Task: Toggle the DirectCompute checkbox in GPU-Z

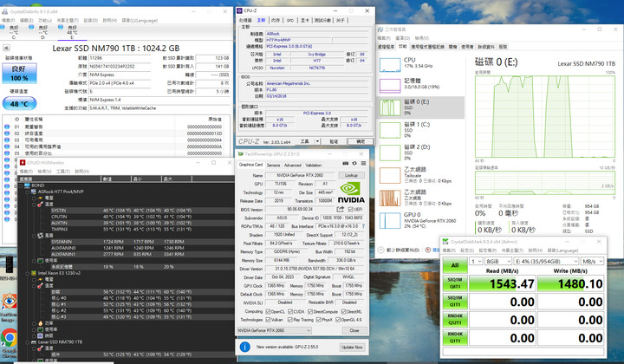Action: pos(310,311)
